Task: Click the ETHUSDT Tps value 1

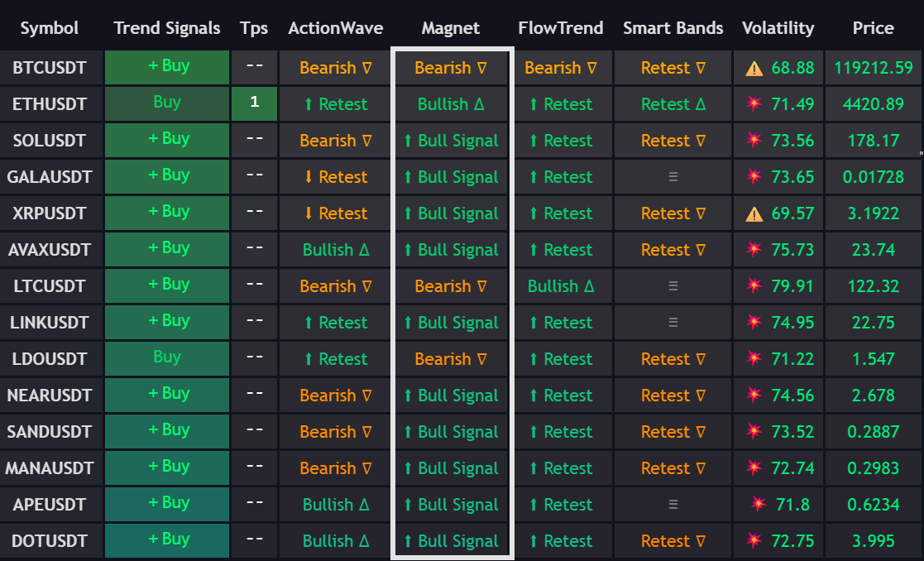Action: [x=254, y=103]
